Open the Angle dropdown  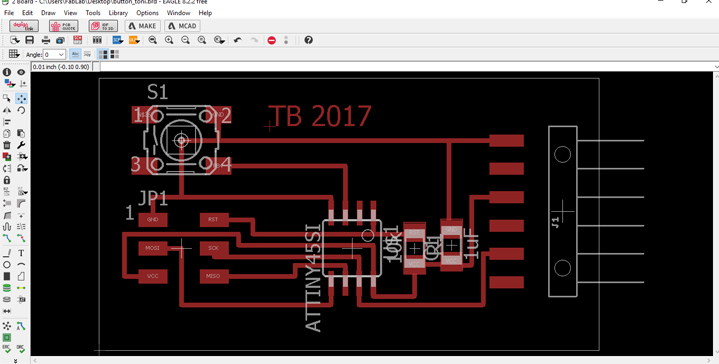point(61,55)
